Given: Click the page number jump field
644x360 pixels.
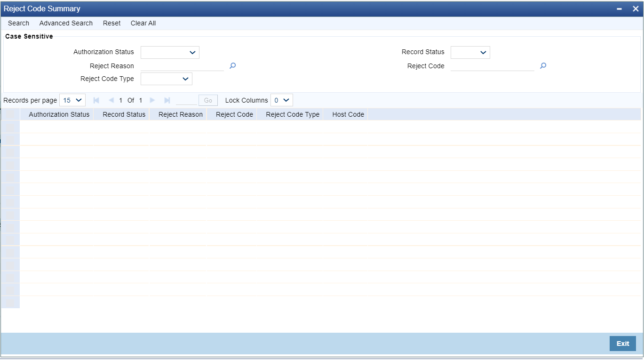Looking at the screenshot, I should point(186,100).
